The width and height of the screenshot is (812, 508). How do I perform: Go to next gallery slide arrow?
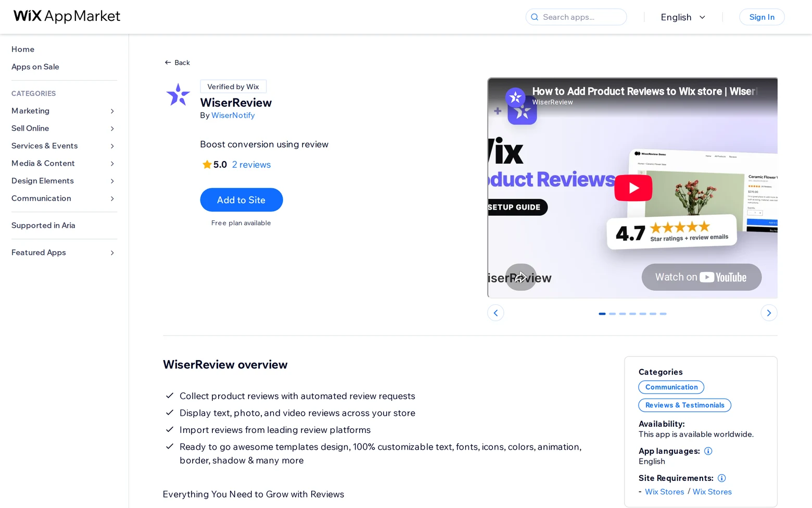coord(769,313)
